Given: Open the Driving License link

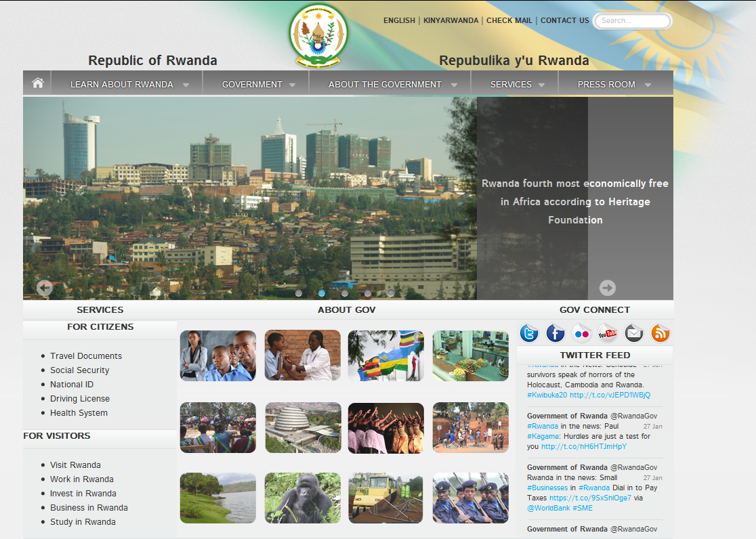Looking at the screenshot, I should [x=79, y=399].
